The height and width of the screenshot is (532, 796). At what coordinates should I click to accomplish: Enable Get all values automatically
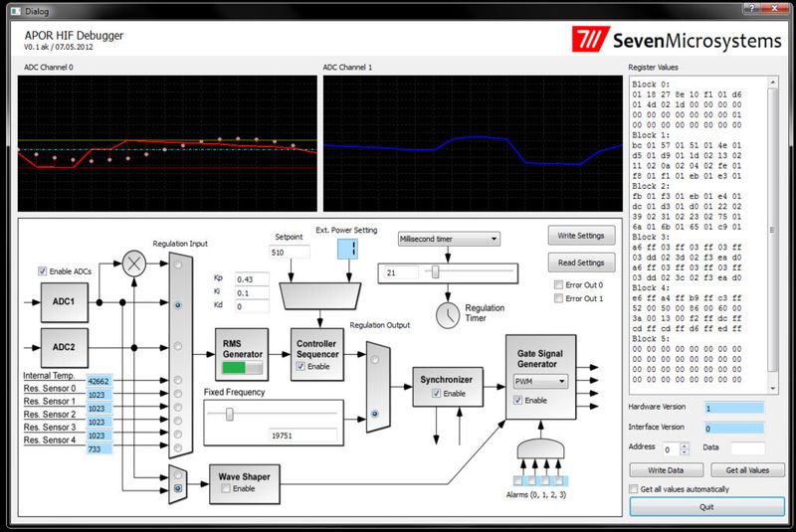point(633,489)
